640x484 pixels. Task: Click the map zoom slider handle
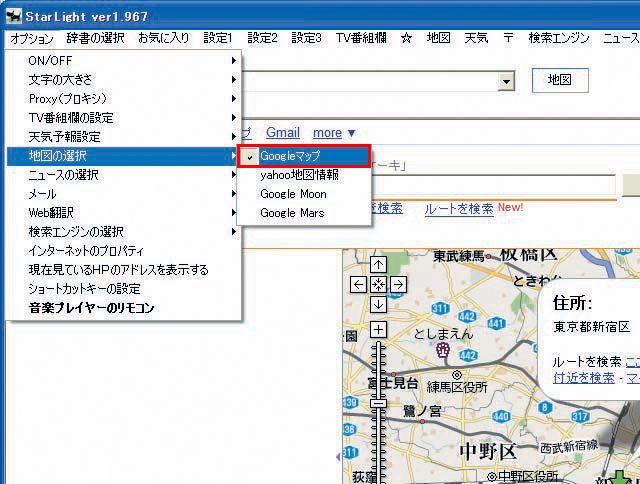pyautogui.click(x=379, y=403)
